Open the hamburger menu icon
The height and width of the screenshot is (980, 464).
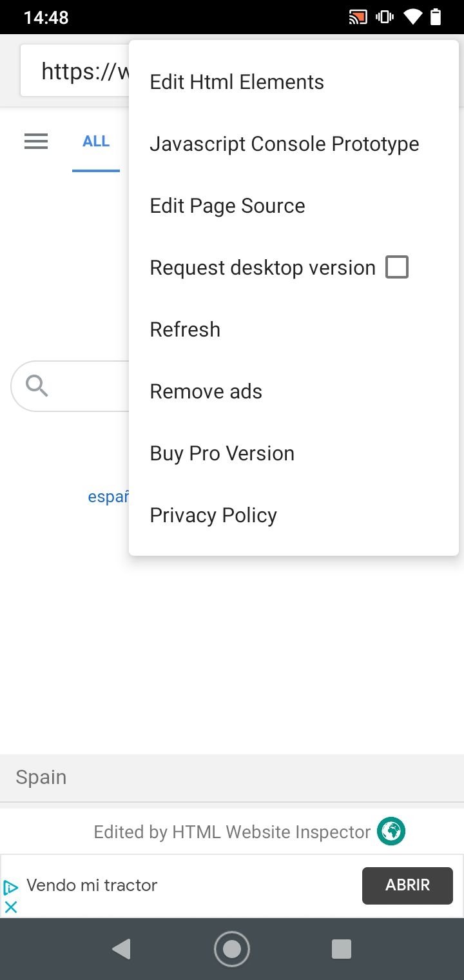pyautogui.click(x=36, y=141)
